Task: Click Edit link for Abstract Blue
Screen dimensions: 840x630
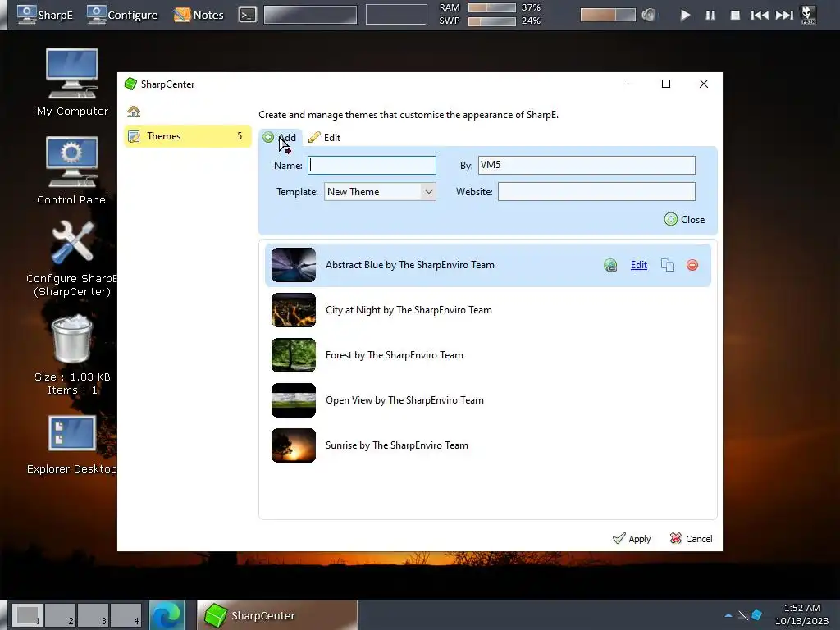Action: pos(638,265)
